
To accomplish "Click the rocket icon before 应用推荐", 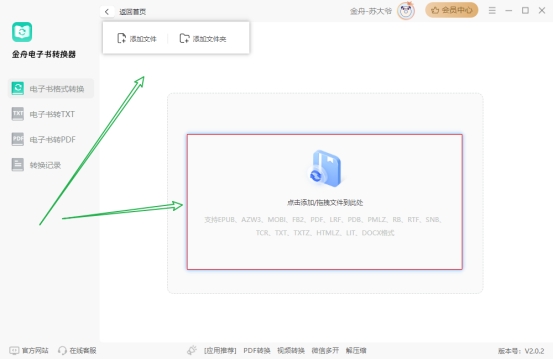I will point(192,350).
